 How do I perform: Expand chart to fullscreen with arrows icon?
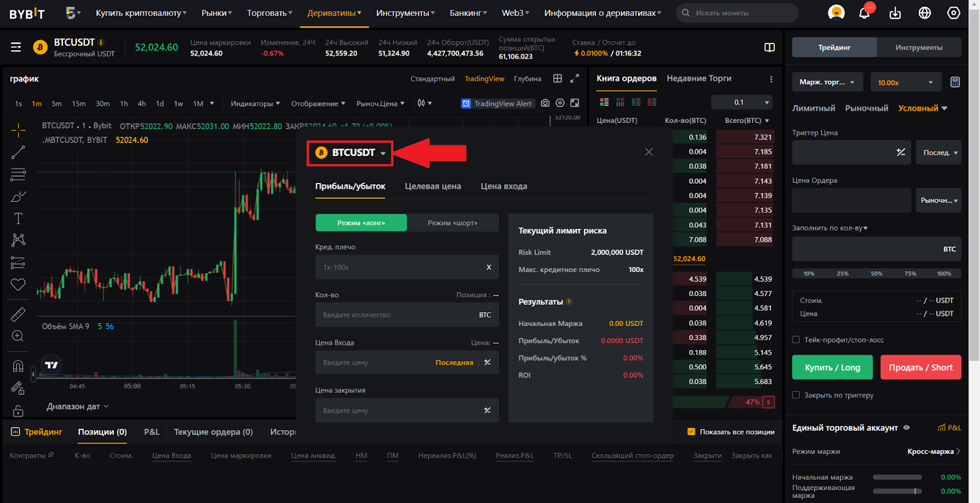coord(575,78)
